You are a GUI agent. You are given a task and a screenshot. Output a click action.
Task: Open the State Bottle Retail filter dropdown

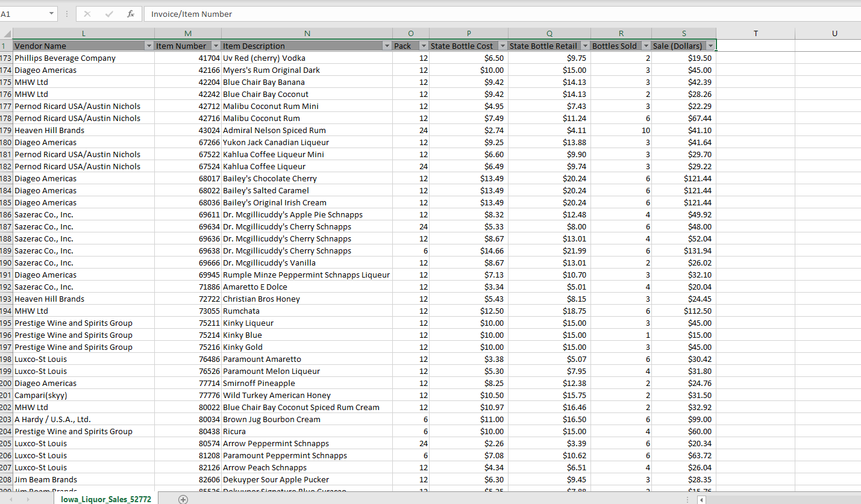point(585,46)
